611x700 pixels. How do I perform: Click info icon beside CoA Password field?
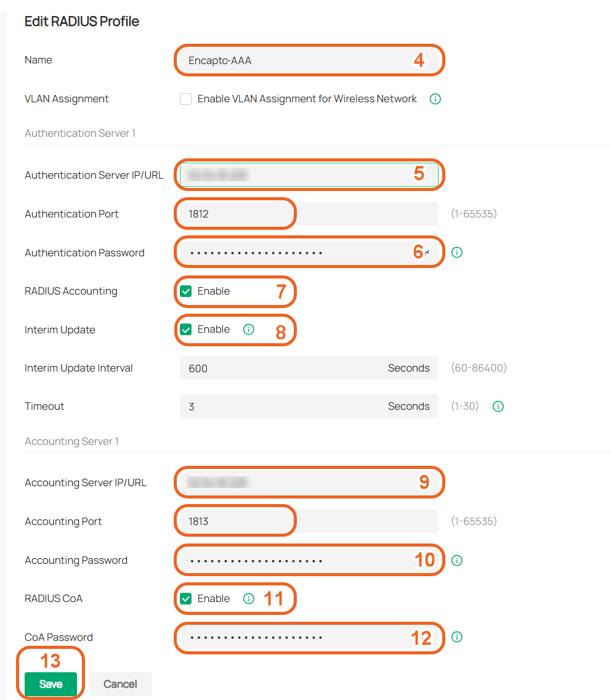456,637
